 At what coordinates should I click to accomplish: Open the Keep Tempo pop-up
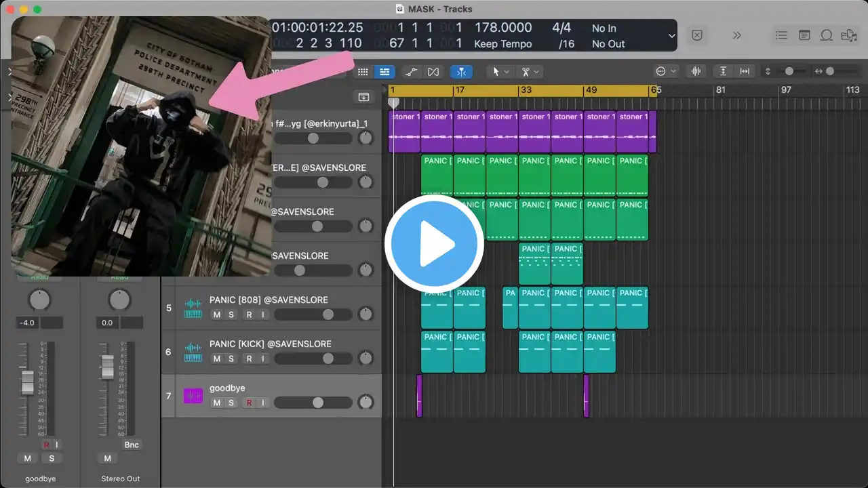(x=503, y=44)
